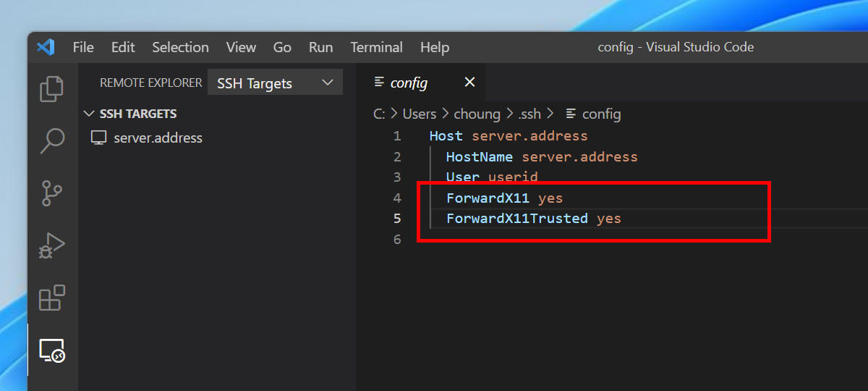
Task: Click the Users breadcrumb segment
Action: tap(419, 114)
